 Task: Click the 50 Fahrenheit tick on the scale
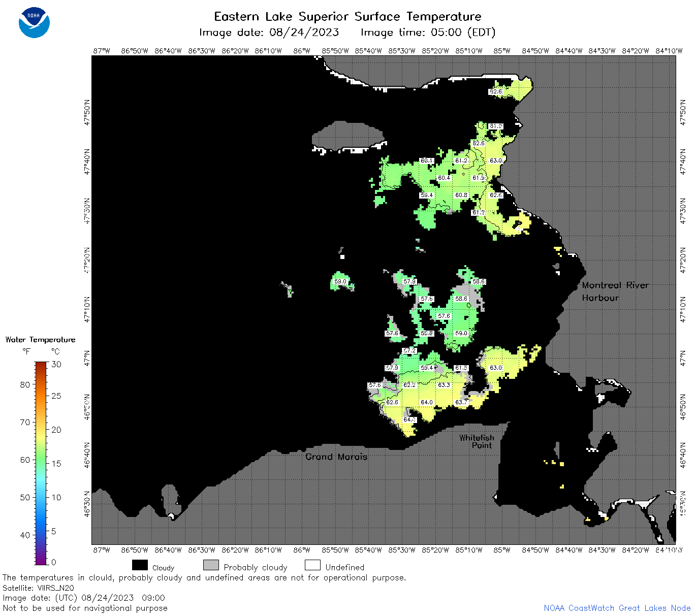pyautogui.click(x=25, y=497)
